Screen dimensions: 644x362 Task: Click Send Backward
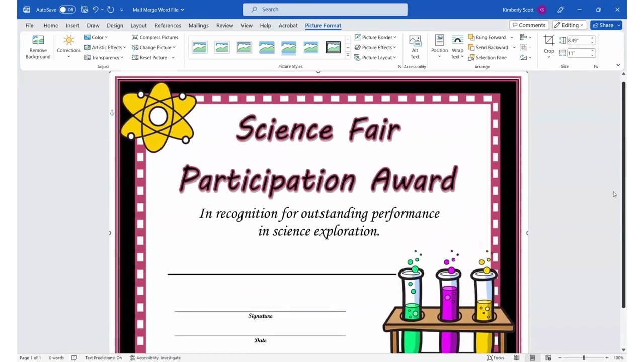click(x=488, y=47)
